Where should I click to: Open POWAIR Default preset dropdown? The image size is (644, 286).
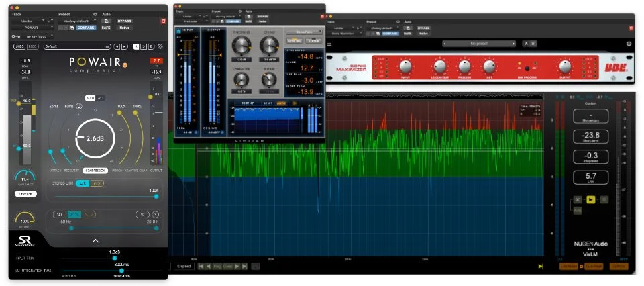click(x=77, y=46)
